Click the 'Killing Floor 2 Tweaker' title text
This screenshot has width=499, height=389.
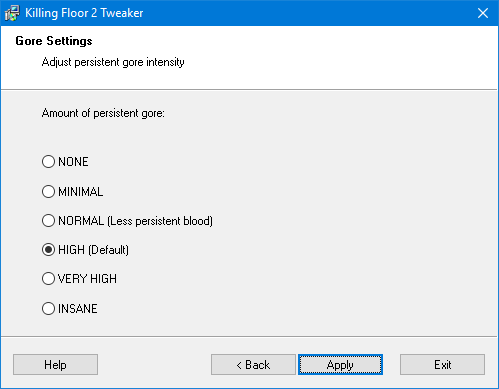pos(84,13)
